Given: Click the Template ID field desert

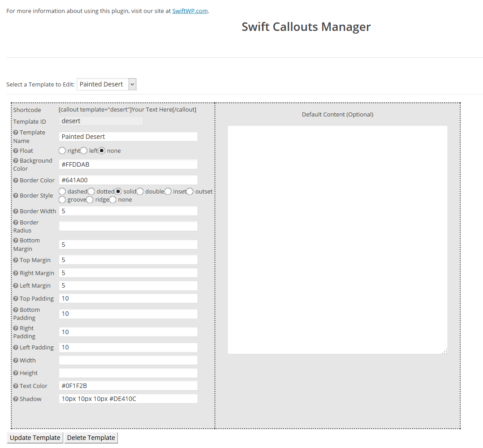Looking at the screenshot, I should pos(101,121).
